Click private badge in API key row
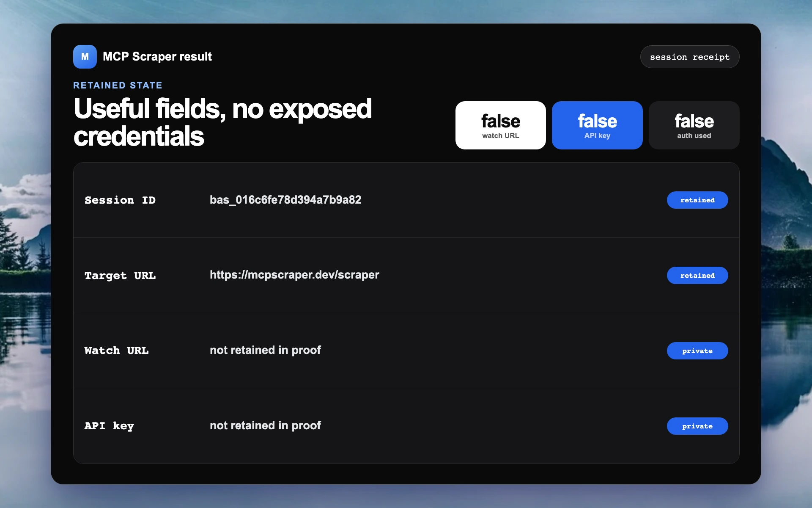The image size is (812, 508). (697, 426)
